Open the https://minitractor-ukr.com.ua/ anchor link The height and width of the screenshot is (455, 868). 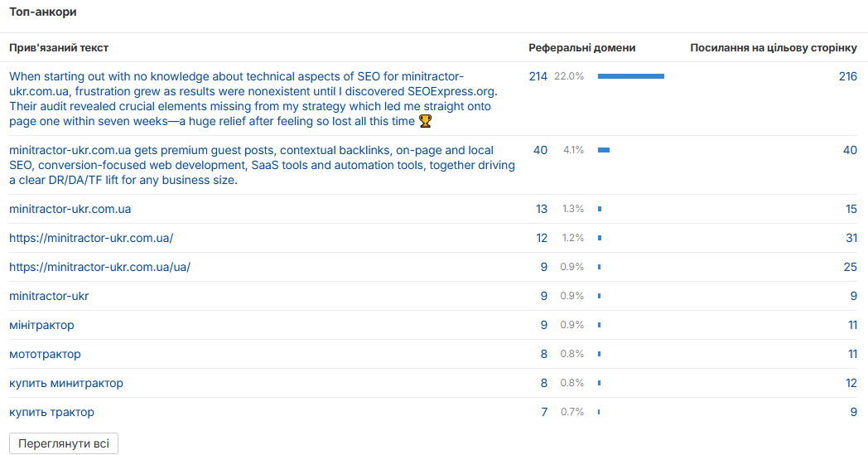(91, 238)
